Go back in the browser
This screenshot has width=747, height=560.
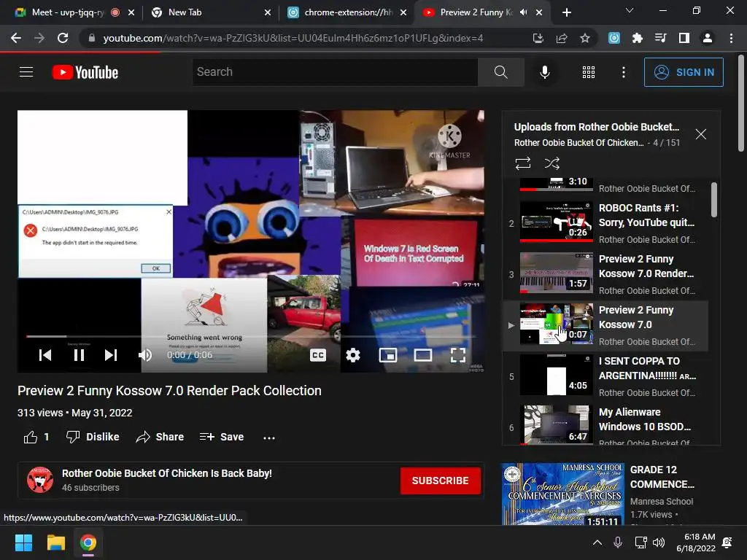16,38
